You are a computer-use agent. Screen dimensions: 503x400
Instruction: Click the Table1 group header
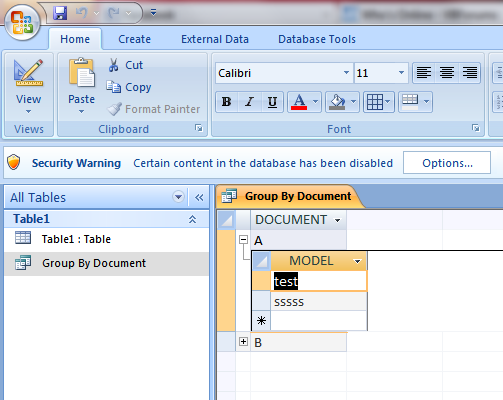[107, 219]
